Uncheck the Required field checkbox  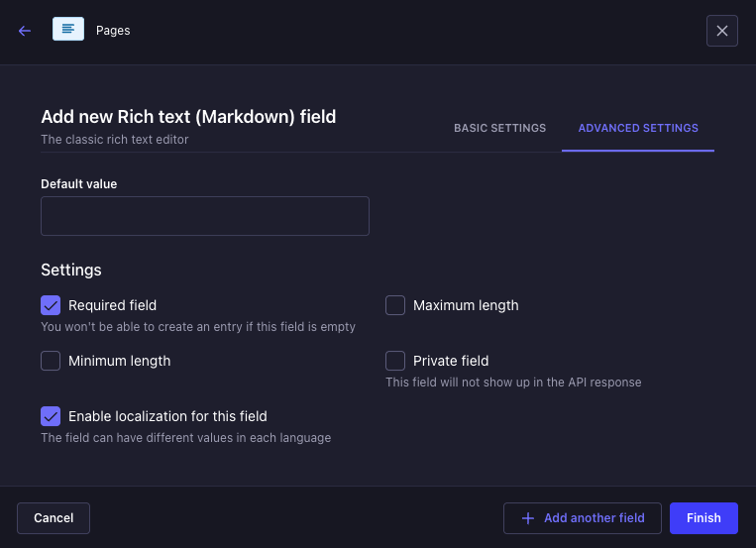(x=51, y=305)
